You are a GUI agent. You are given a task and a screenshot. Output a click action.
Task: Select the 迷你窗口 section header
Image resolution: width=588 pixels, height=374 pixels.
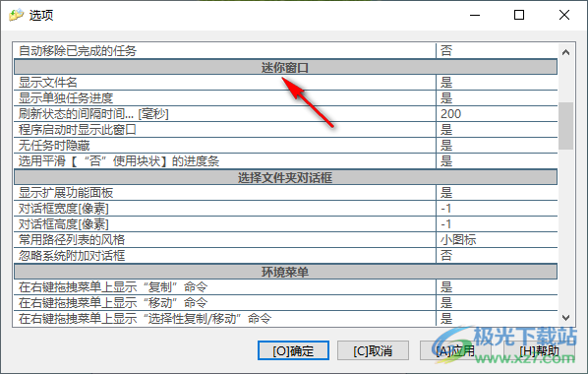click(286, 68)
